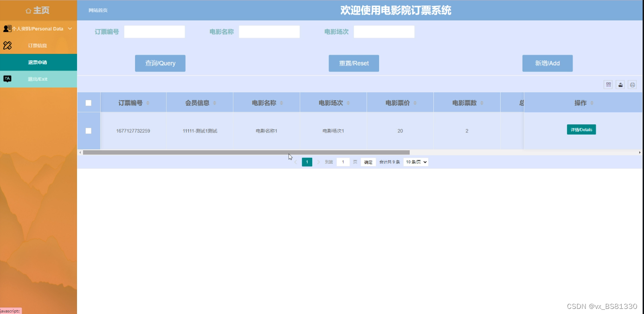The height and width of the screenshot is (314, 644).
Task: Click the Personal Data profile card icon
Action: point(7,29)
